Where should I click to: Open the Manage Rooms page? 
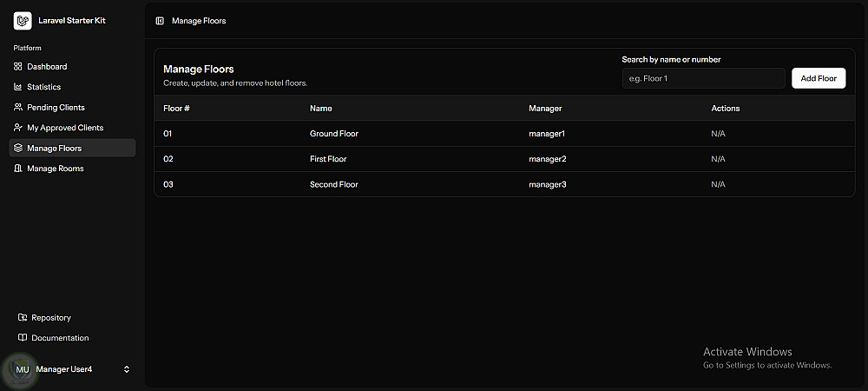click(56, 169)
